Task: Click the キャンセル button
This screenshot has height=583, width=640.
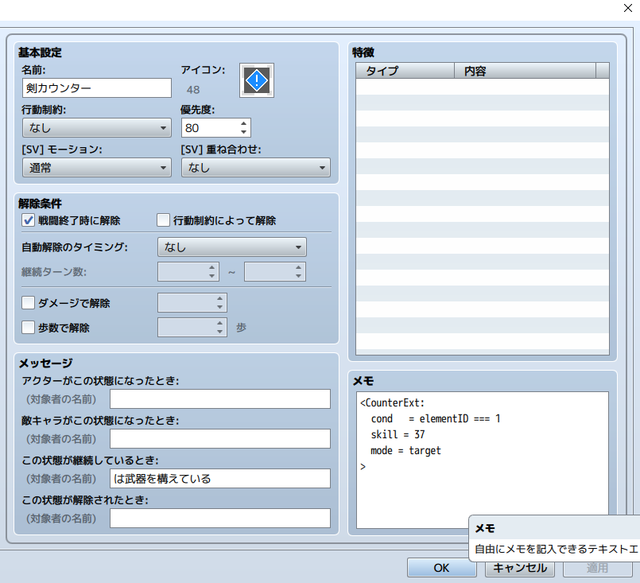Action: [x=520, y=568]
